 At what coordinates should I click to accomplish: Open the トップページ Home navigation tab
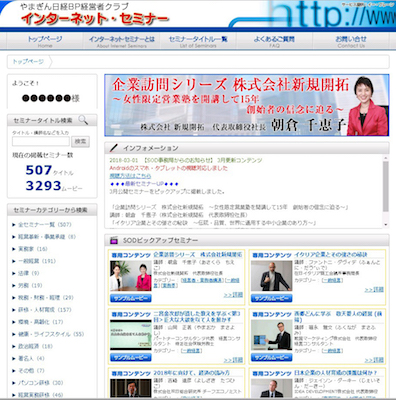(45, 41)
